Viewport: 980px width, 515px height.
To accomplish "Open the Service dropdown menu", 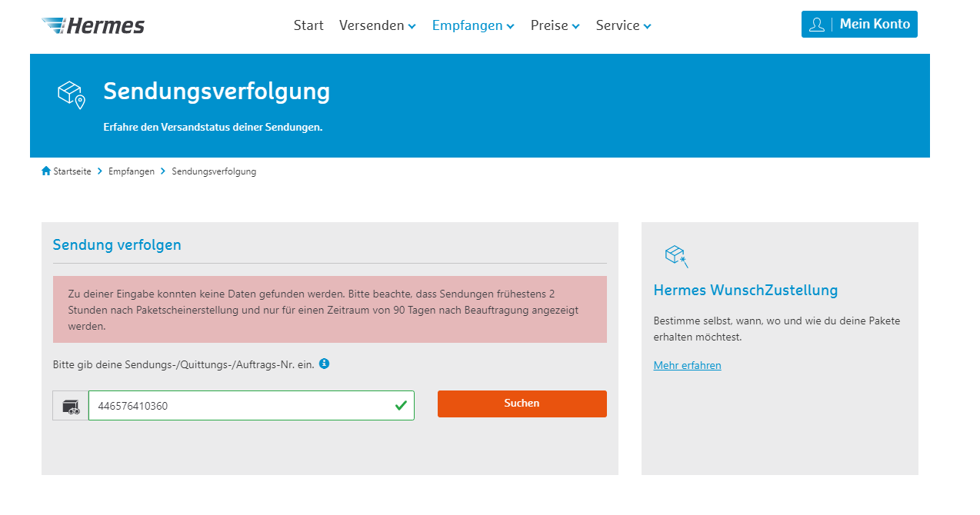I will (623, 25).
